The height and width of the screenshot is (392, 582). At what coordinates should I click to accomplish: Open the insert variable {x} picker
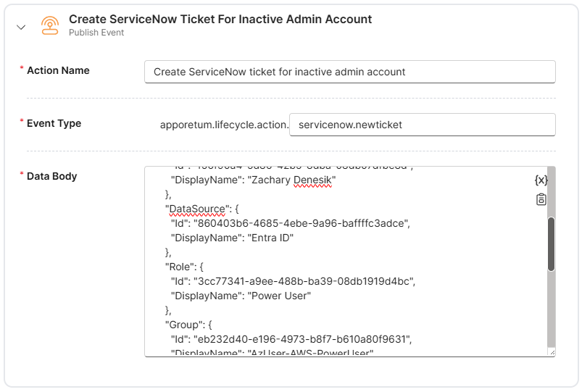pos(541,180)
